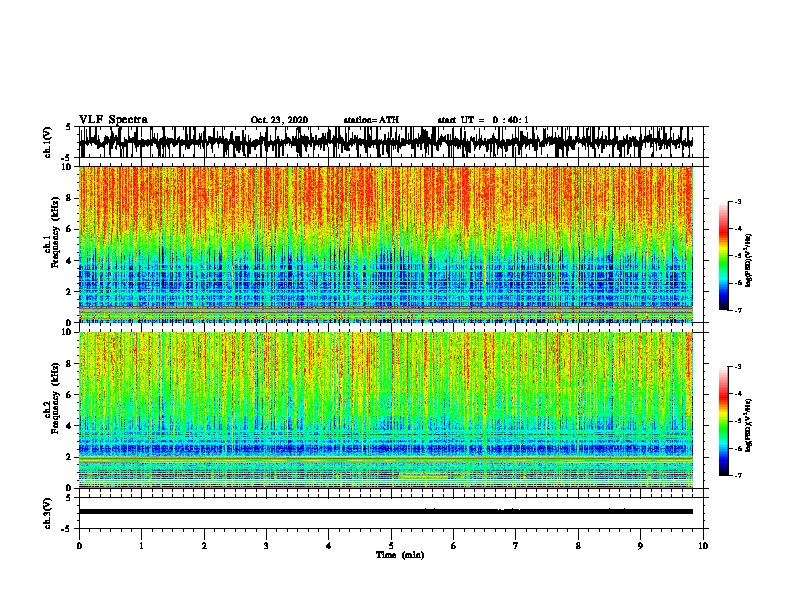
Task: Click the "8" kHz tick of ch.2 spectrogram
Action: click(x=71, y=364)
